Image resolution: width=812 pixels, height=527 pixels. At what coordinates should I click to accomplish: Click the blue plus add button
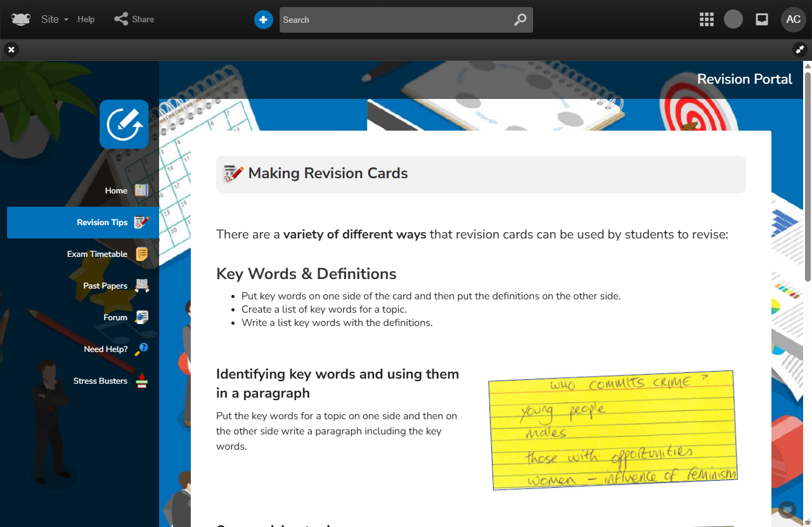263,20
